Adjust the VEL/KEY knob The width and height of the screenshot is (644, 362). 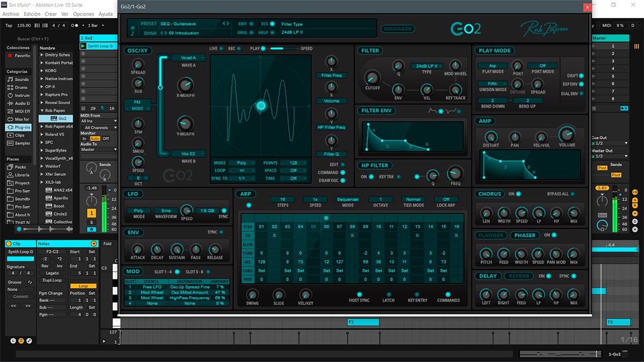click(305, 294)
